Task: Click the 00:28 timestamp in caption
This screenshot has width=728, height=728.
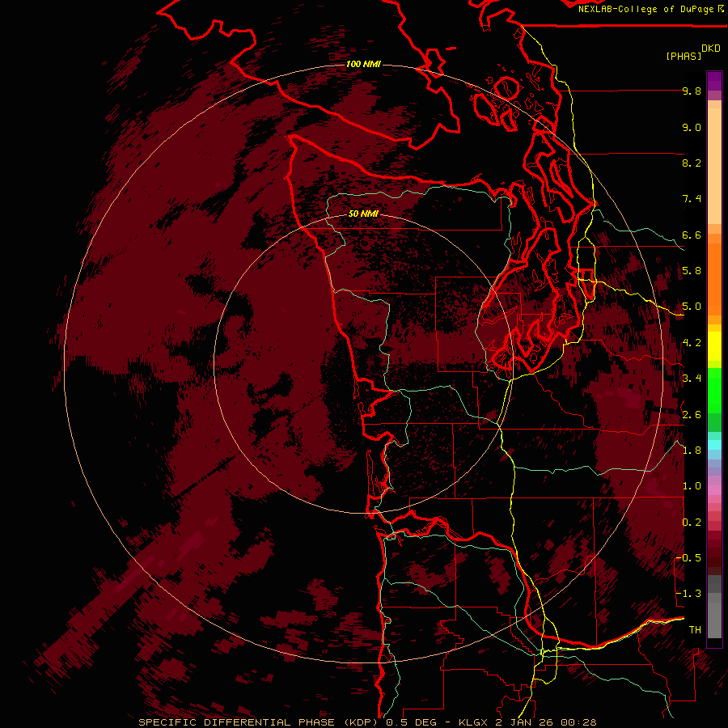Action: point(578,722)
